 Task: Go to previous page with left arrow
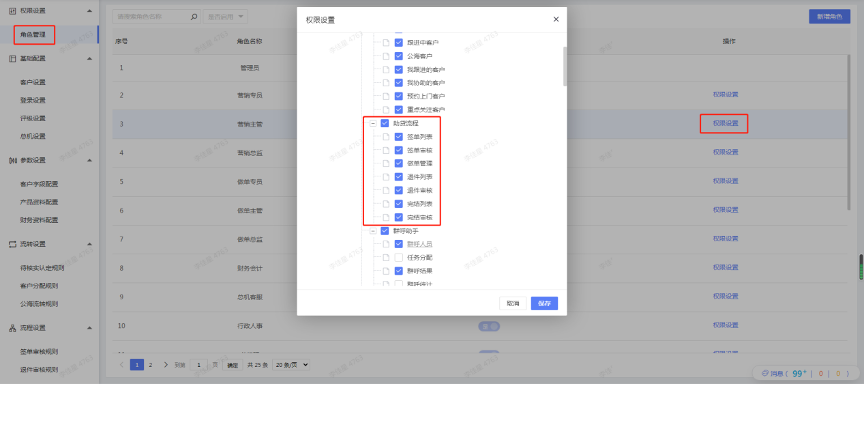pos(122,365)
